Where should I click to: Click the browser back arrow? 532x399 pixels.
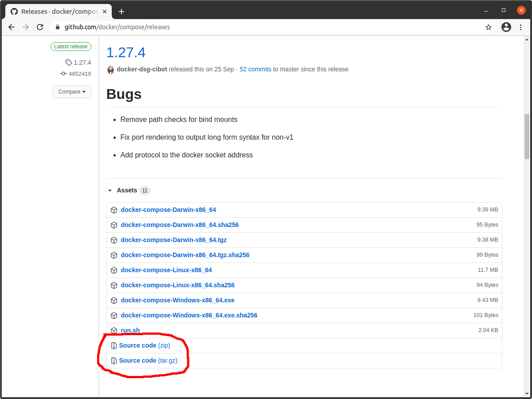[x=12, y=27]
